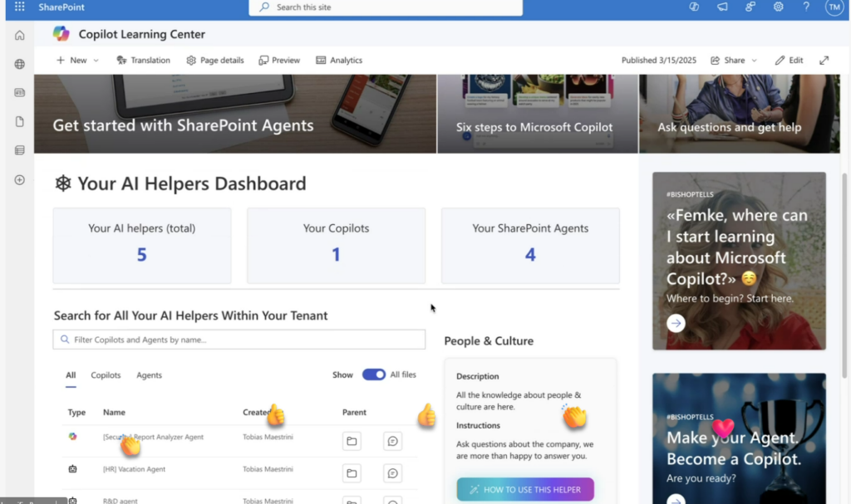Open the news icon in the left rail
Viewport: 851px width, 504px height.
pyautogui.click(x=20, y=93)
